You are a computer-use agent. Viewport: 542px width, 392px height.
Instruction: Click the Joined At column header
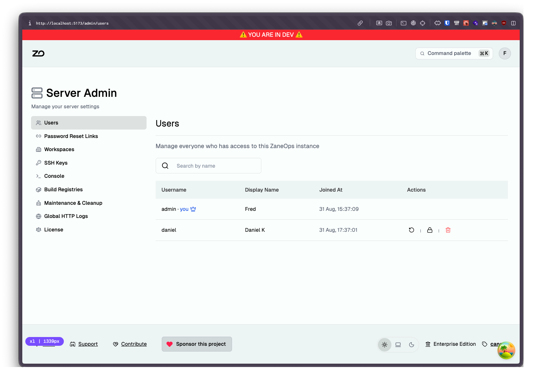click(x=331, y=190)
